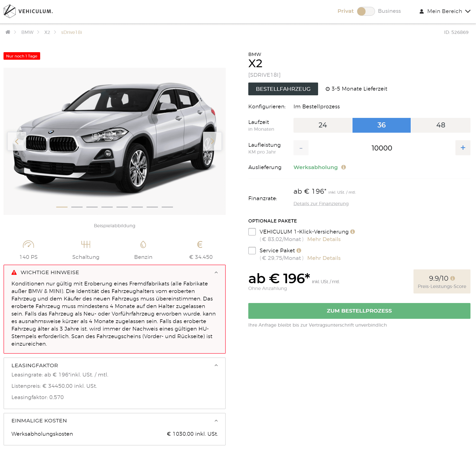
Task: Open Werksabholung info icon
Action: click(343, 167)
